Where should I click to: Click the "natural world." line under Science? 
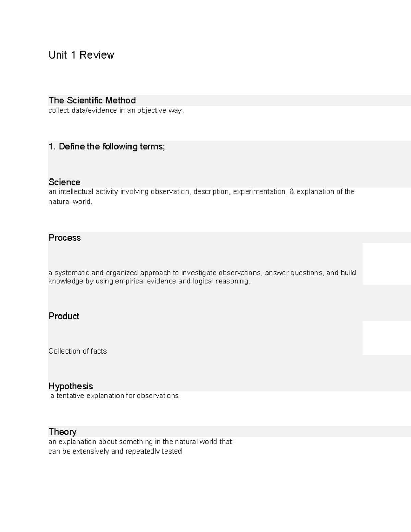coord(70,202)
